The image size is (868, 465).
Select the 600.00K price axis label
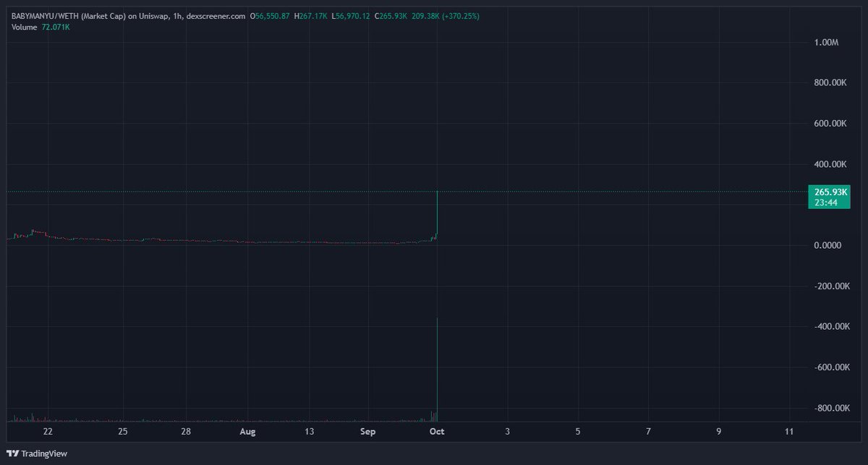click(x=830, y=124)
